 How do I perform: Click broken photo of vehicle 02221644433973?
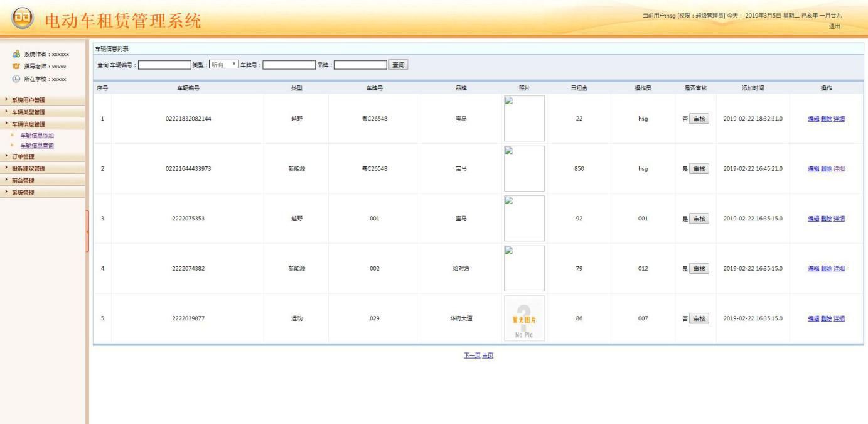(524, 168)
